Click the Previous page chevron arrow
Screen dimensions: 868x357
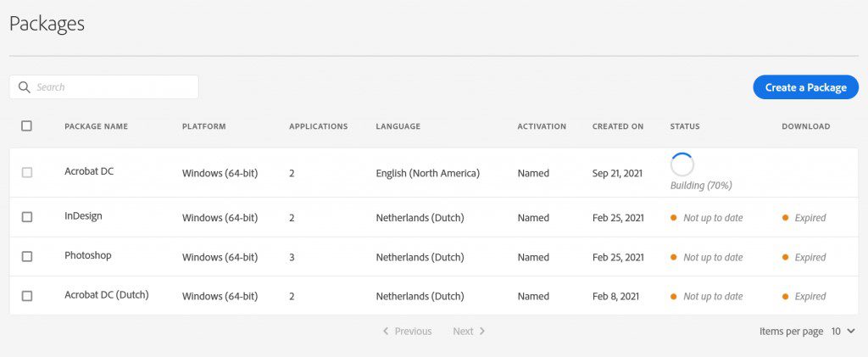[387, 332]
